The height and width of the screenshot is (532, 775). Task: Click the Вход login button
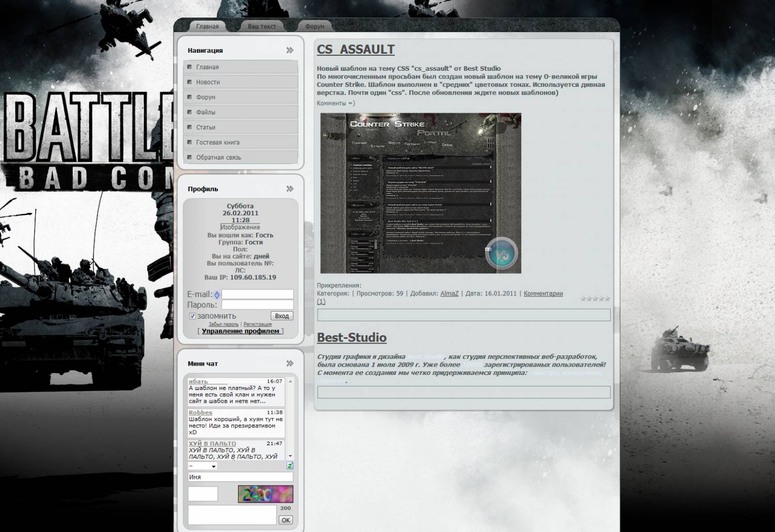point(282,316)
